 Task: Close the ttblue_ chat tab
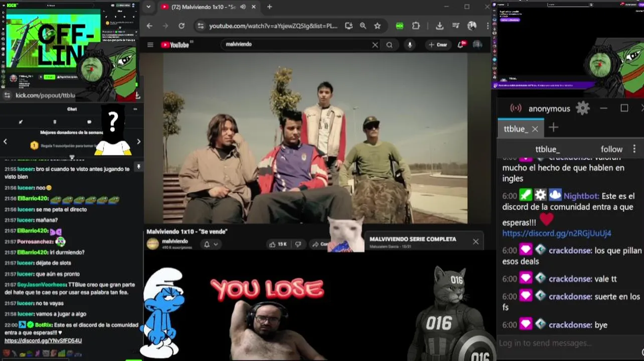coord(535,129)
